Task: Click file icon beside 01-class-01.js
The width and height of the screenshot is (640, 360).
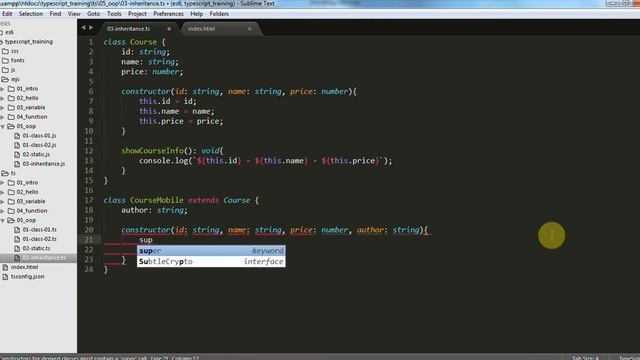Action: pos(17,136)
